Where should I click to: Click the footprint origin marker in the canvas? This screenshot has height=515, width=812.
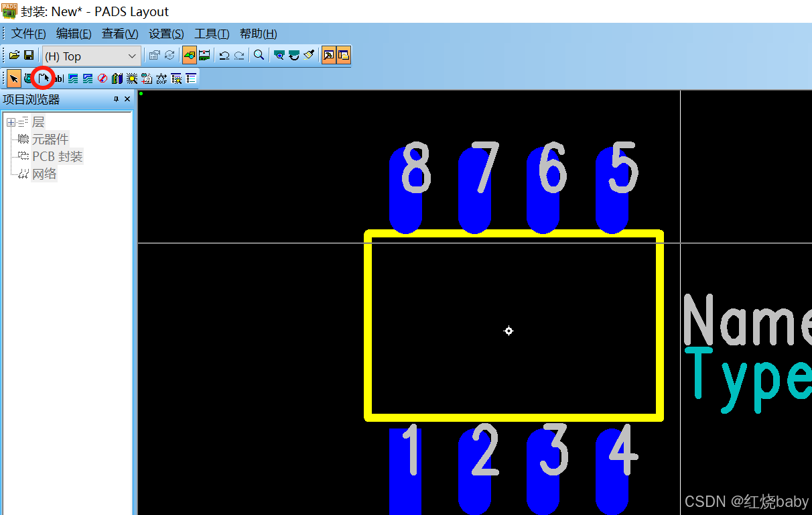tap(509, 331)
